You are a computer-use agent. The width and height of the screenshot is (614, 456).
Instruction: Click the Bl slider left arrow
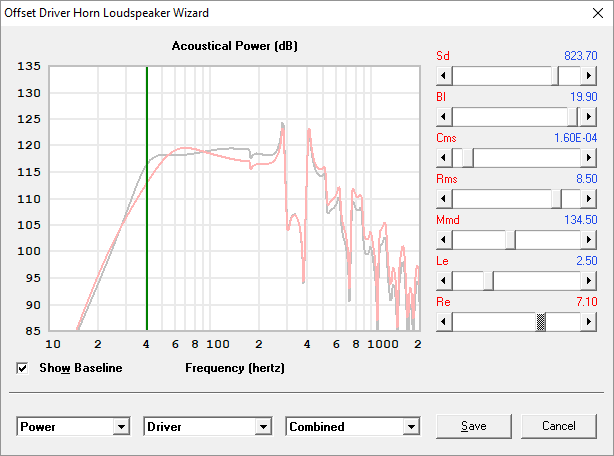point(444,117)
